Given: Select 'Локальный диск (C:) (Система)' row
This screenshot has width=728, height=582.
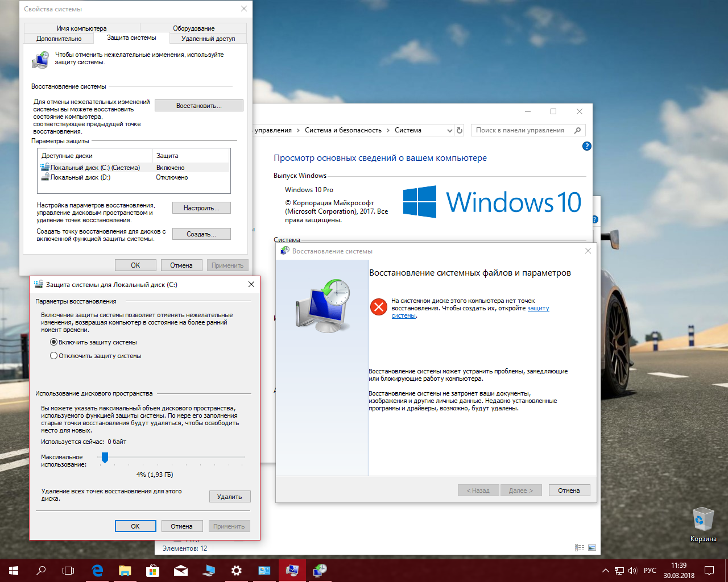Looking at the screenshot, I should tap(134, 168).
